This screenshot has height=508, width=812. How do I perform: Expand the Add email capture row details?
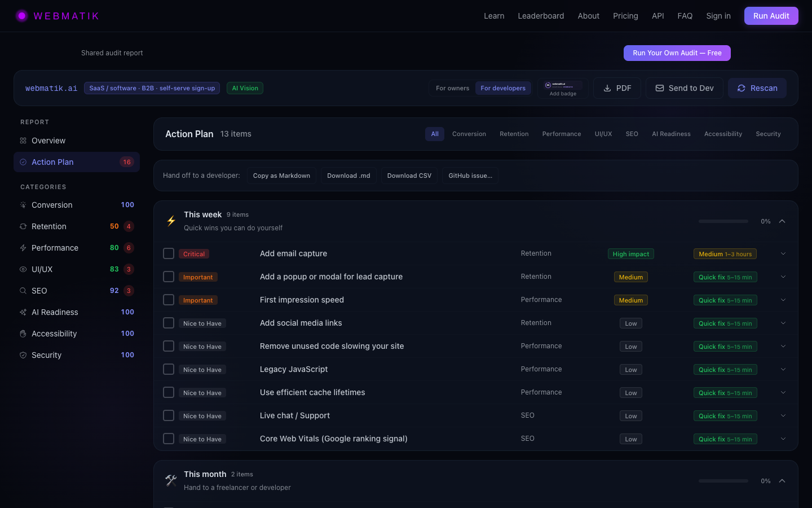pos(783,253)
